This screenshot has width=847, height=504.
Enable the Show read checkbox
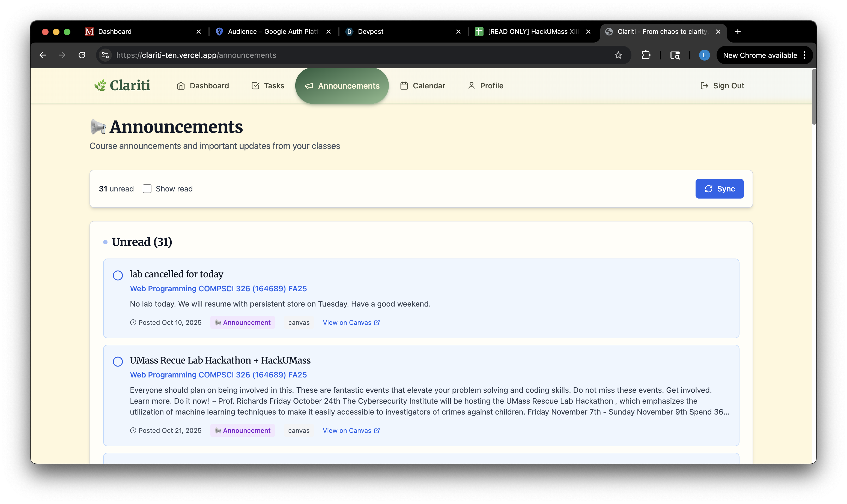147,189
